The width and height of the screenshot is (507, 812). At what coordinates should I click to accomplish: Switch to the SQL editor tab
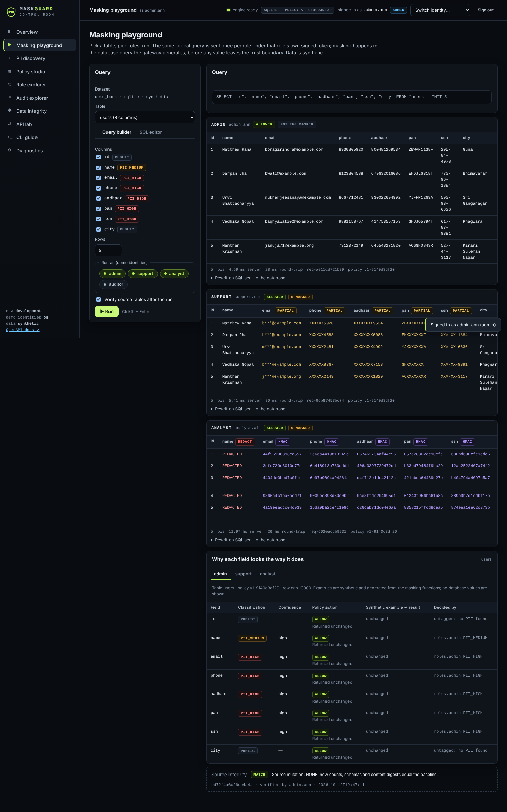pyautogui.click(x=150, y=132)
